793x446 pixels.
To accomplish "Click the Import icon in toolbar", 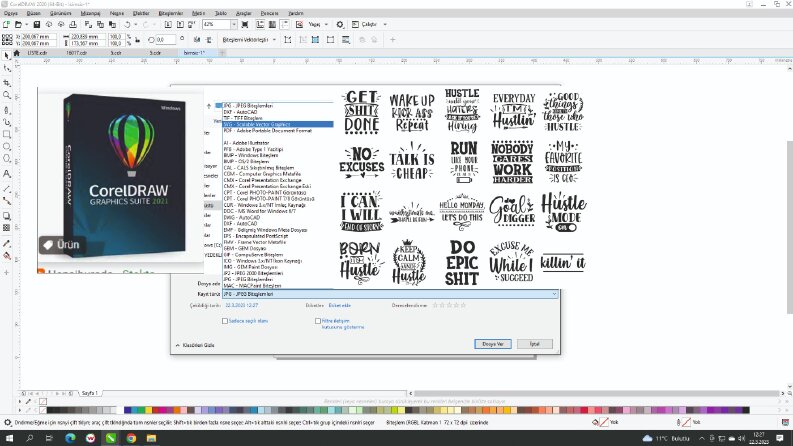I will point(168,24).
